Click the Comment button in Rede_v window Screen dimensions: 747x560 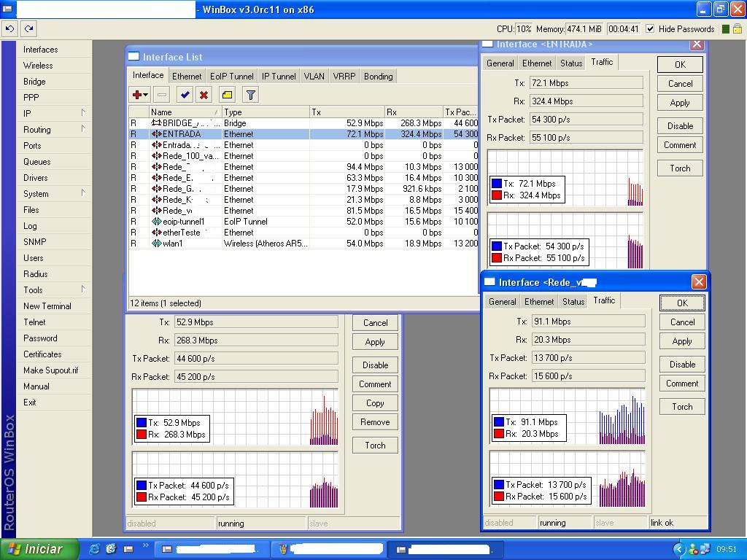[682, 384]
